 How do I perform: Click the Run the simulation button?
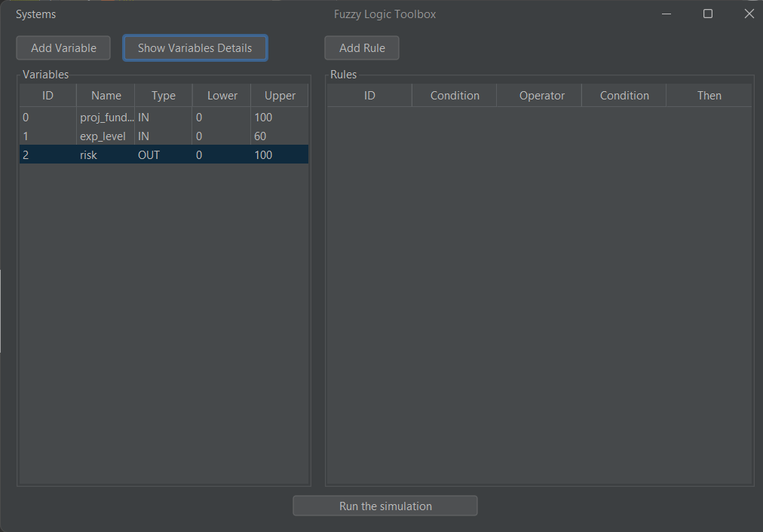pyautogui.click(x=385, y=506)
